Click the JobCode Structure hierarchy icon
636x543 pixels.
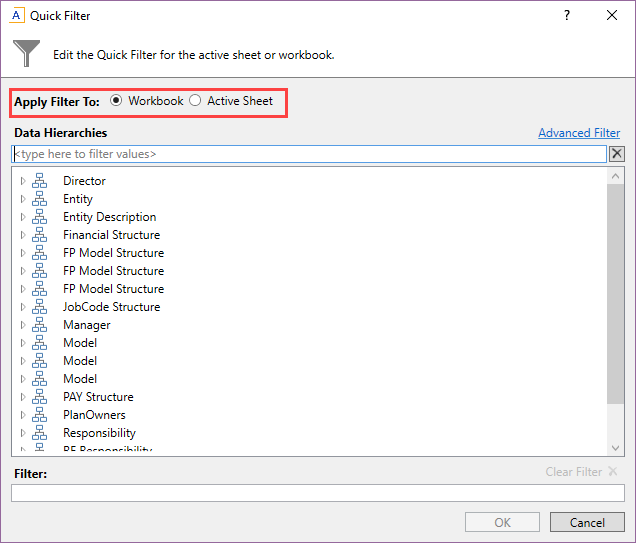coord(39,307)
